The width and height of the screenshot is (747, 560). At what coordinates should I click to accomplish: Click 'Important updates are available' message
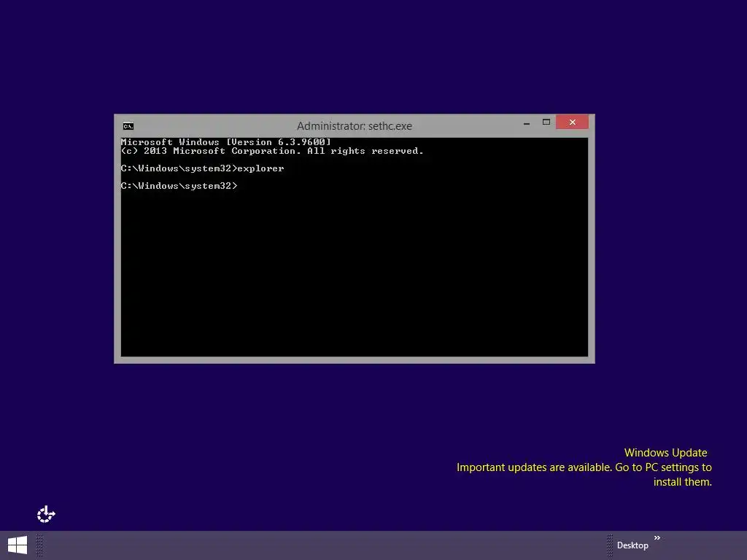point(584,474)
